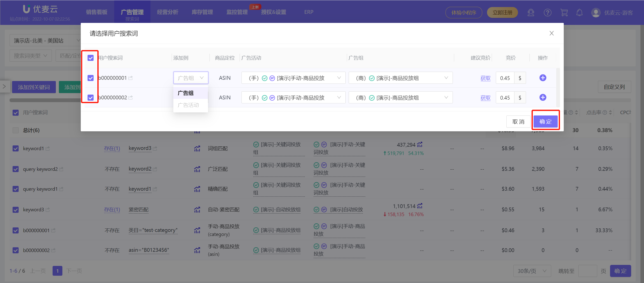Screen dimensions: 644x283
Task: Click 自定义列 button
Action: (614, 87)
